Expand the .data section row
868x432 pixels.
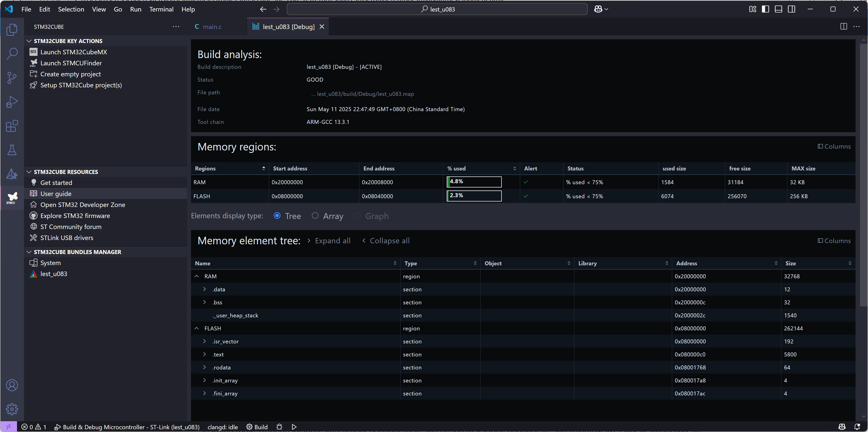coord(204,289)
